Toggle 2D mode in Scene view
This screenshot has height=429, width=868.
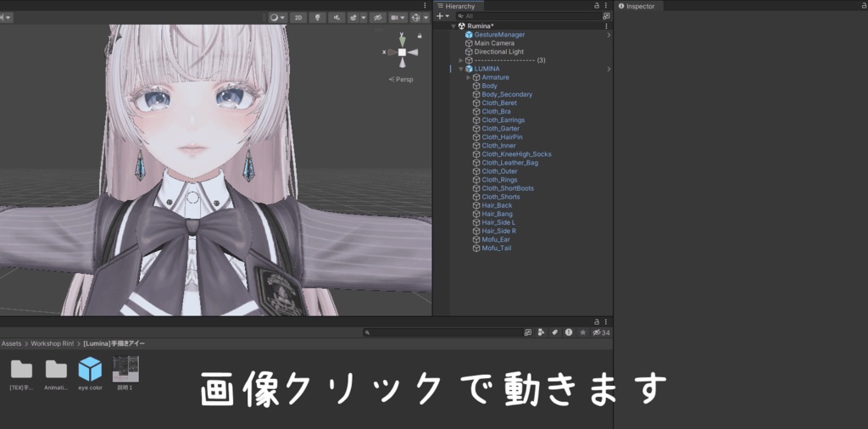click(298, 18)
